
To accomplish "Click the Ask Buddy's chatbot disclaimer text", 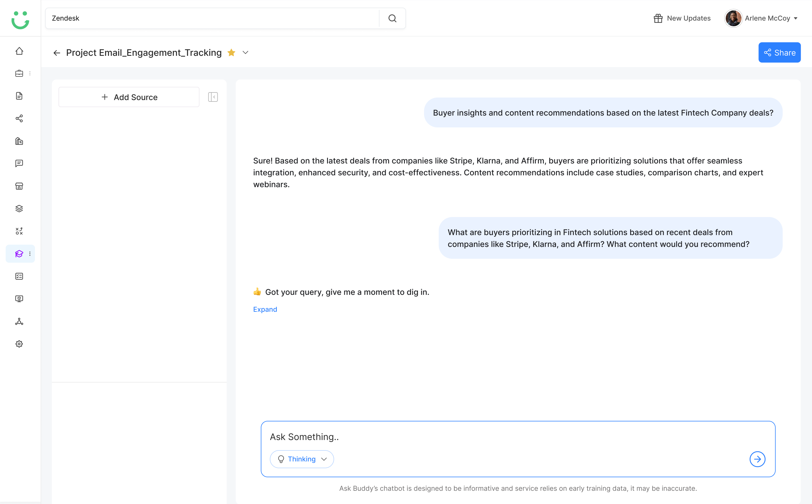I will coord(518,488).
